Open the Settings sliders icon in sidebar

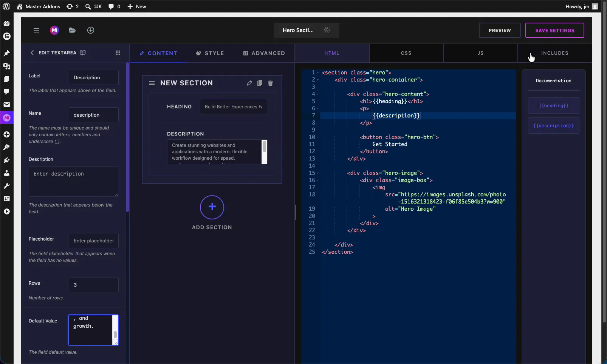click(x=6, y=199)
